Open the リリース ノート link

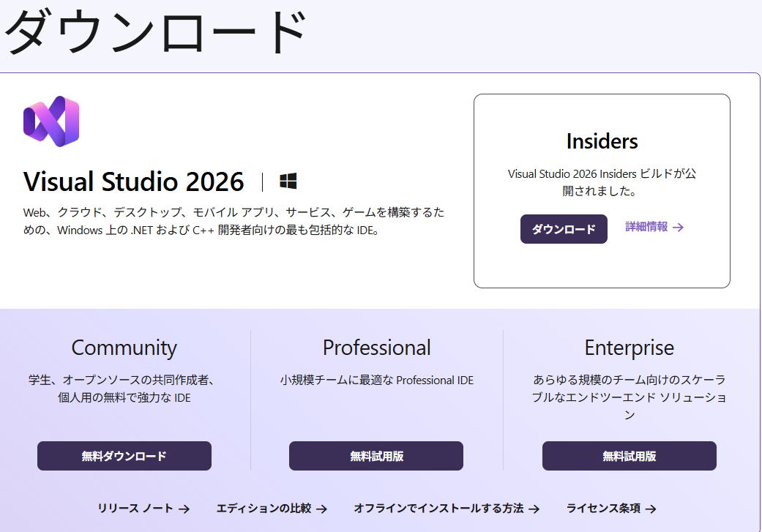135,508
